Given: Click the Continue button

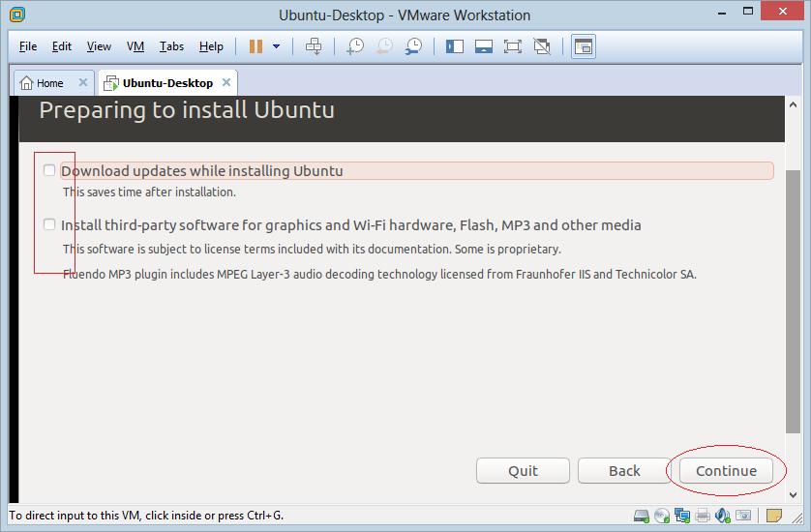Looking at the screenshot, I should 726,470.
